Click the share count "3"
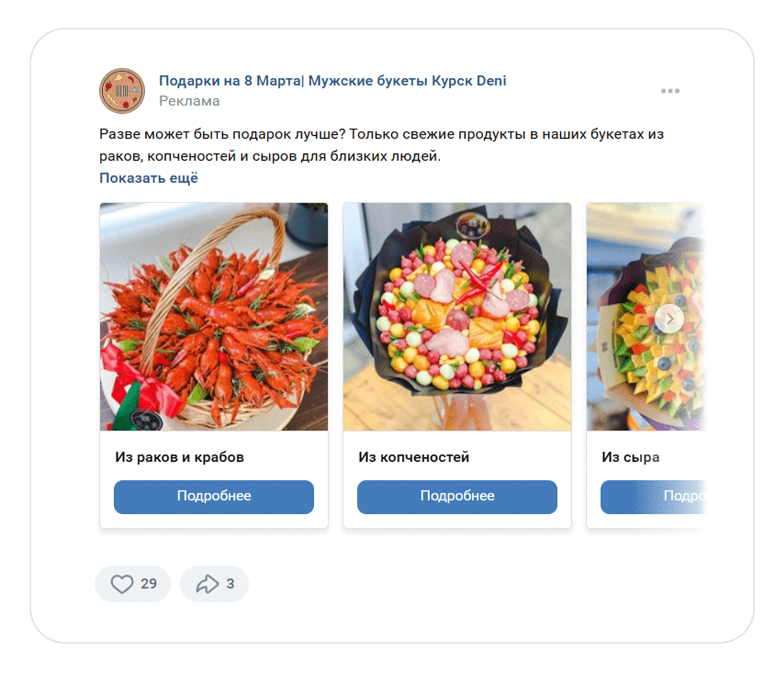 point(230,584)
